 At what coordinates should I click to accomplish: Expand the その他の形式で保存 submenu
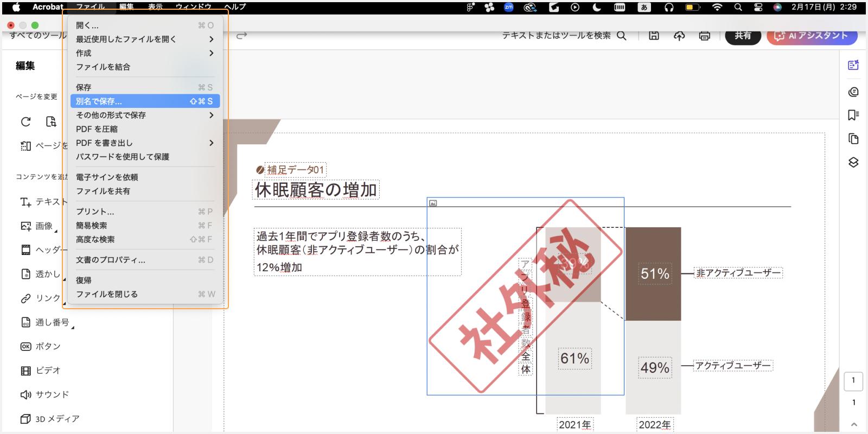pos(211,115)
